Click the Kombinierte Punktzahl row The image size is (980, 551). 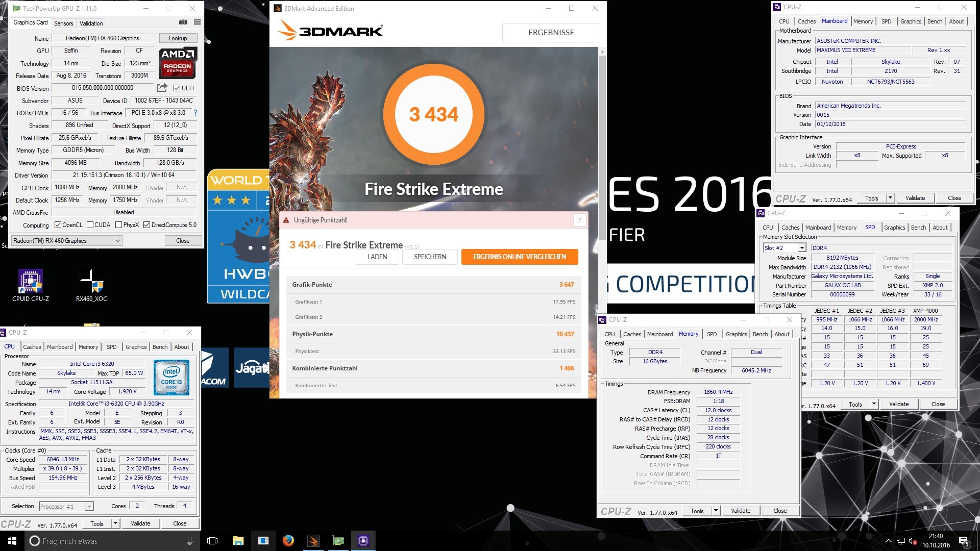(x=433, y=368)
